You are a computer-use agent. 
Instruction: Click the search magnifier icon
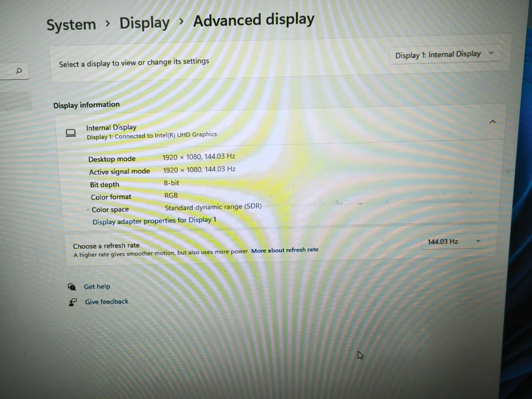point(19,71)
